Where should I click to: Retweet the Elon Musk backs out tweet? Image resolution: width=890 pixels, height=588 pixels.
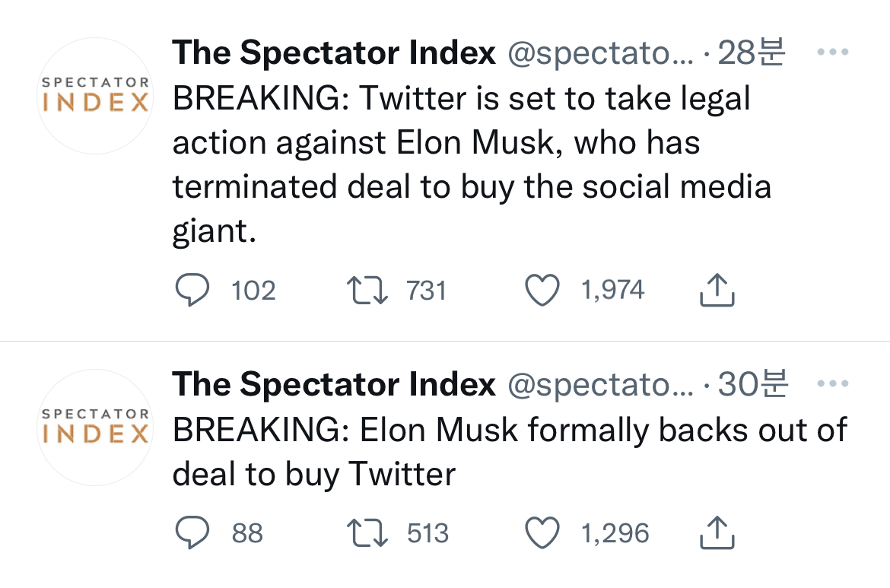(369, 533)
